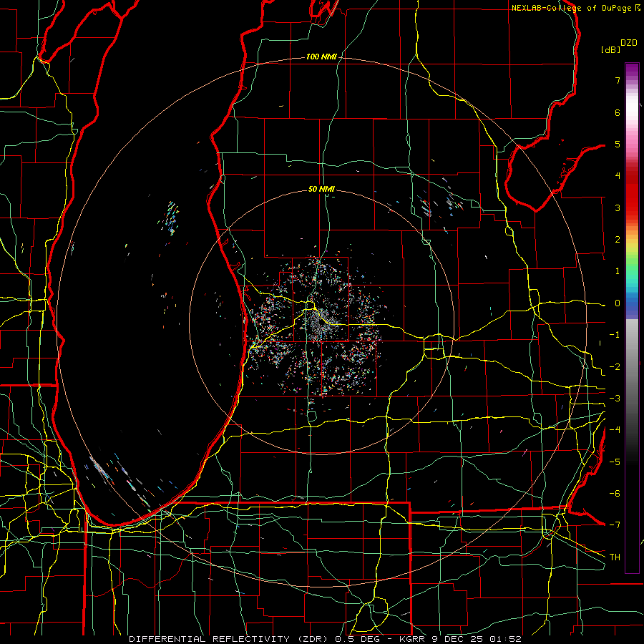Viewport: 644px width, 644px height.
Task: Click the '100 NMI' range ring label
Action: tap(321, 57)
